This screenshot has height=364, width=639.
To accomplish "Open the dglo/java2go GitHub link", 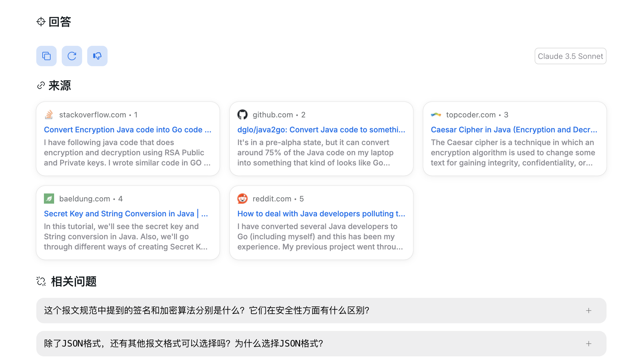I will [x=321, y=130].
